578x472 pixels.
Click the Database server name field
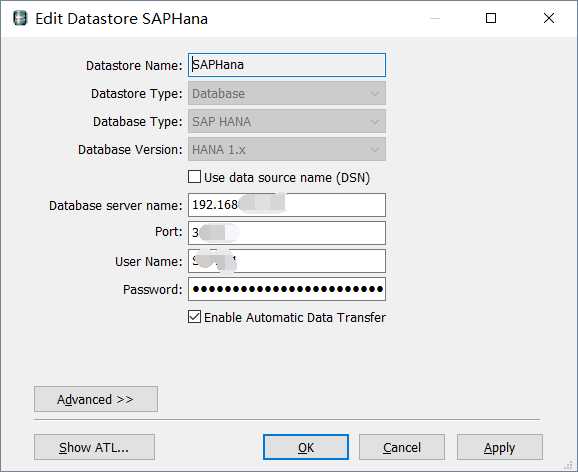pyautogui.click(x=287, y=205)
